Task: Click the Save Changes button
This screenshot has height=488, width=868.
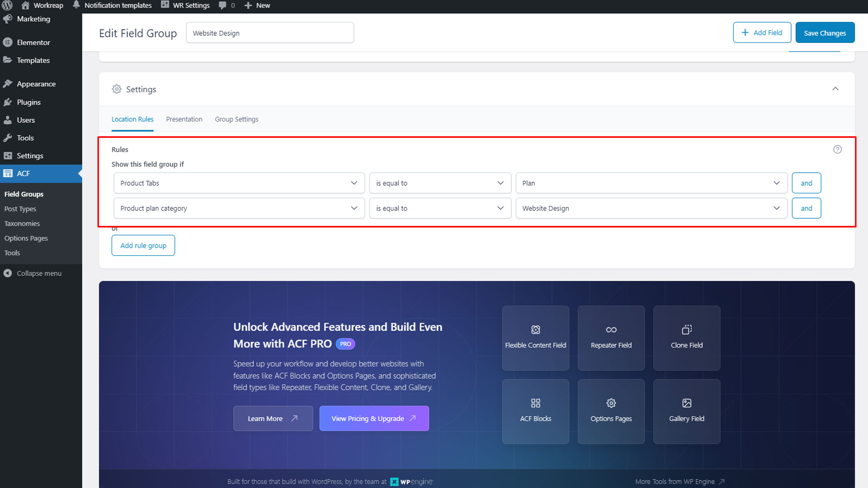Action: pos(825,33)
